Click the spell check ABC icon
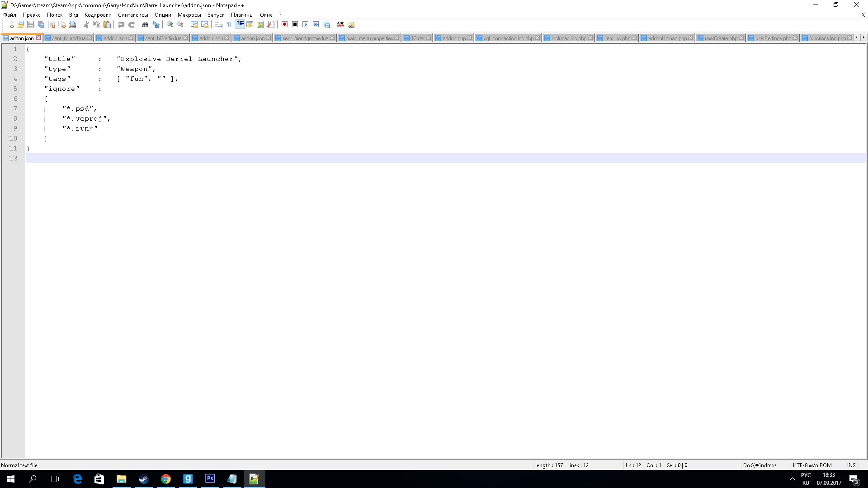This screenshot has height=488, width=868. pos(340,24)
